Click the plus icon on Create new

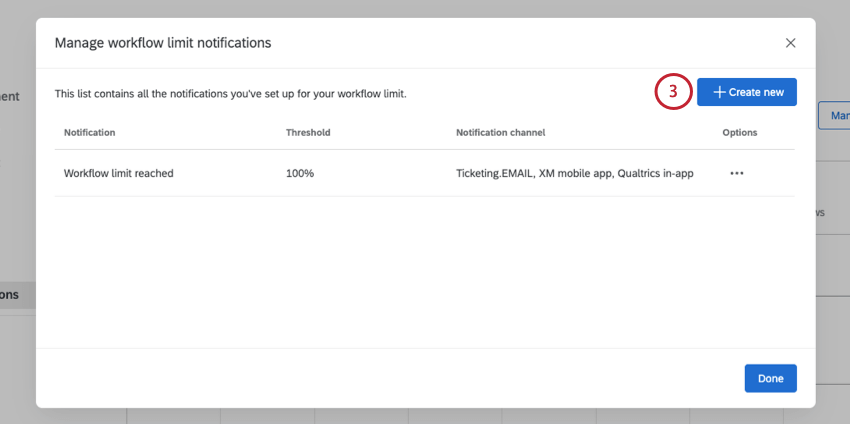point(719,92)
